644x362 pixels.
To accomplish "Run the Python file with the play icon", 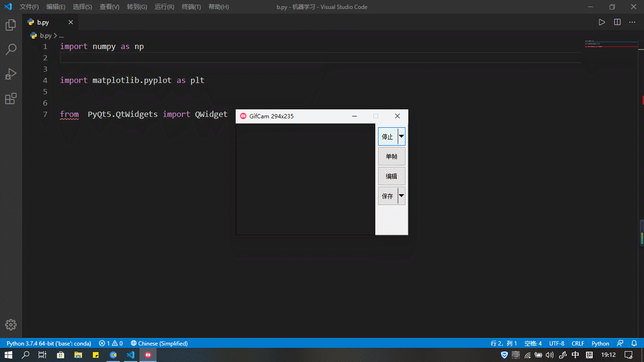I will [x=602, y=22].
